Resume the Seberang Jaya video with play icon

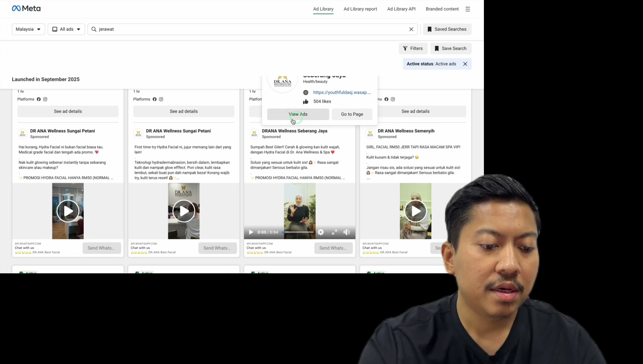click(x=251, y=232)
